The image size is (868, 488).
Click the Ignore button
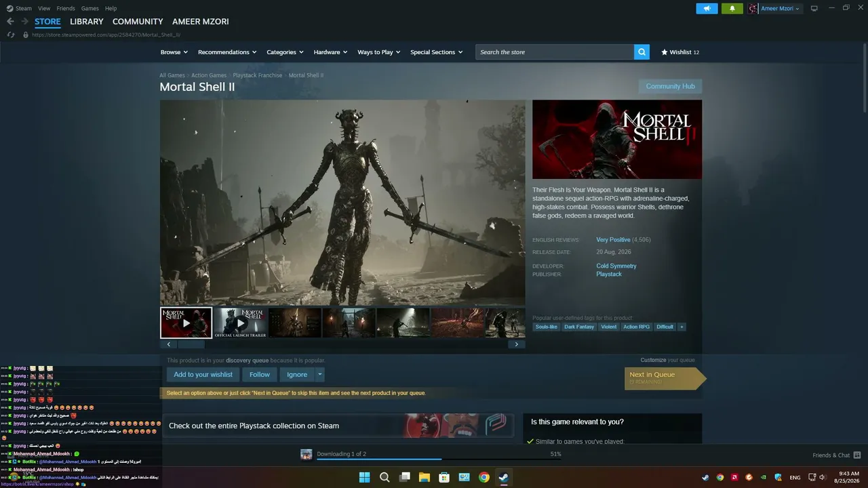coord(297,374)
